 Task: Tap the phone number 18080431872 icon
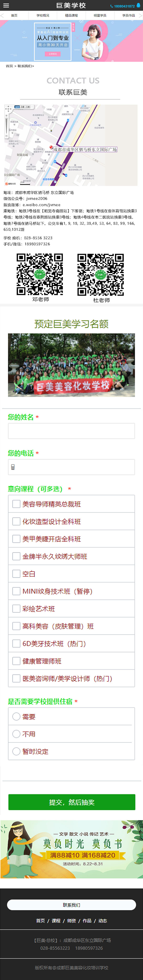112,6
